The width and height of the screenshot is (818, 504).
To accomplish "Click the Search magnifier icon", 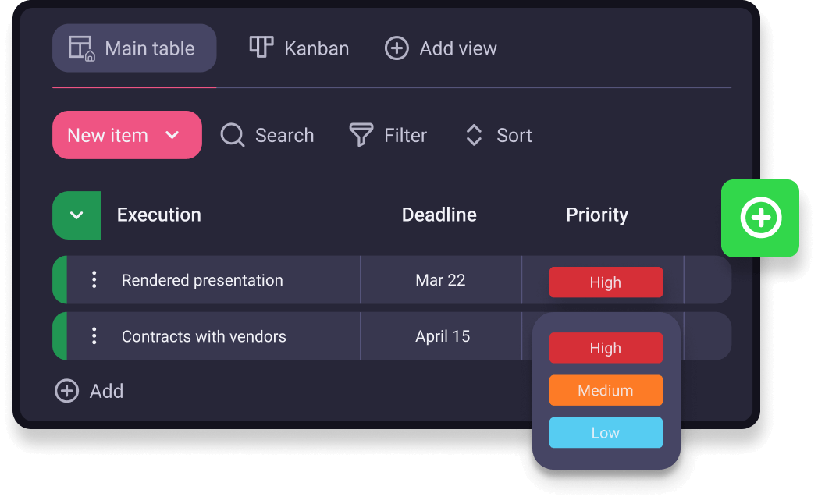I will 232,135.
